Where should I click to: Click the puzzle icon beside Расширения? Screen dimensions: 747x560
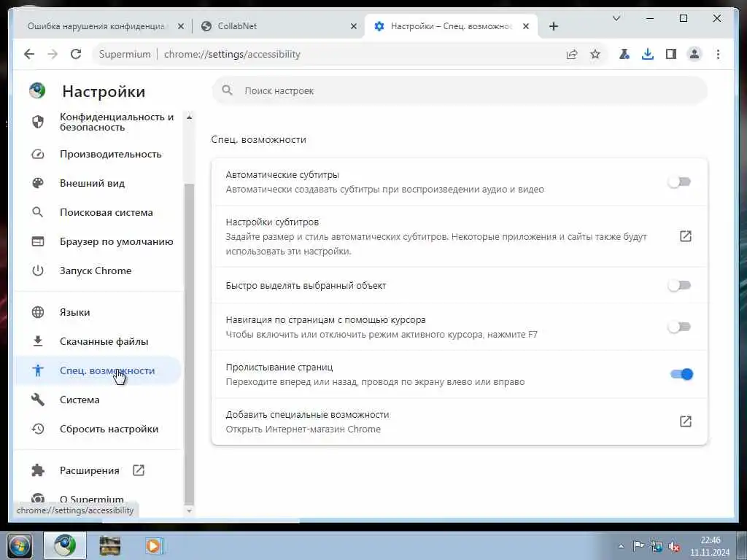(x=38, y=470)
